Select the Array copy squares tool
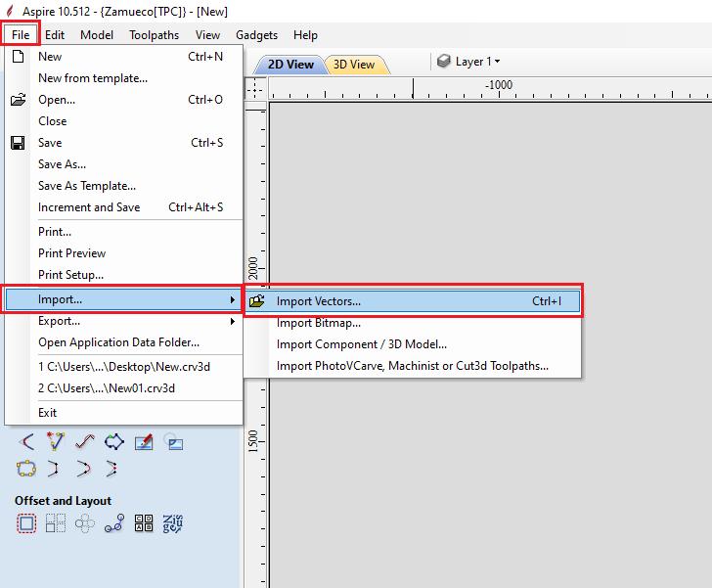The image size is (712, 588). tap(56, 523)
